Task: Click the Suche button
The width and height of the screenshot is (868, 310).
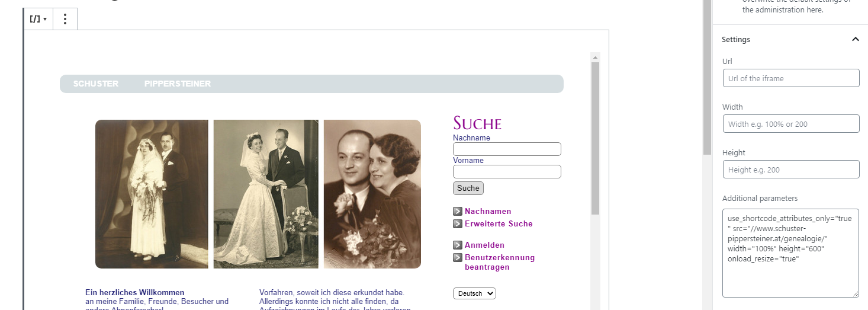Action: point(468,188)
